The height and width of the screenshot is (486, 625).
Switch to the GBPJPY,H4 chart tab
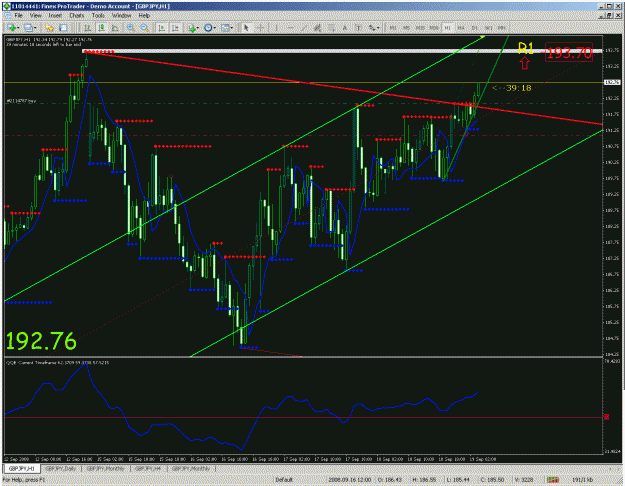coord(148,468)
